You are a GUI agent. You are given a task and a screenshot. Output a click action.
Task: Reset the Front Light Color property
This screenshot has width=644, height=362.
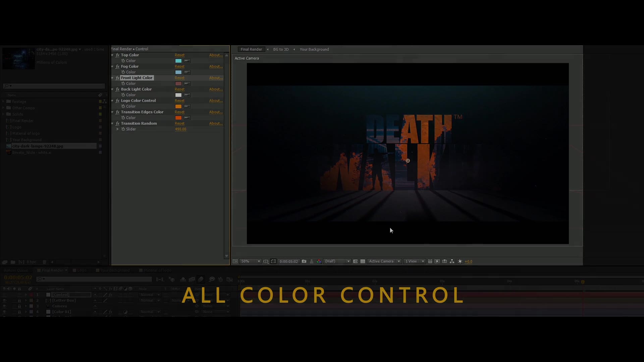coord(179,78)
